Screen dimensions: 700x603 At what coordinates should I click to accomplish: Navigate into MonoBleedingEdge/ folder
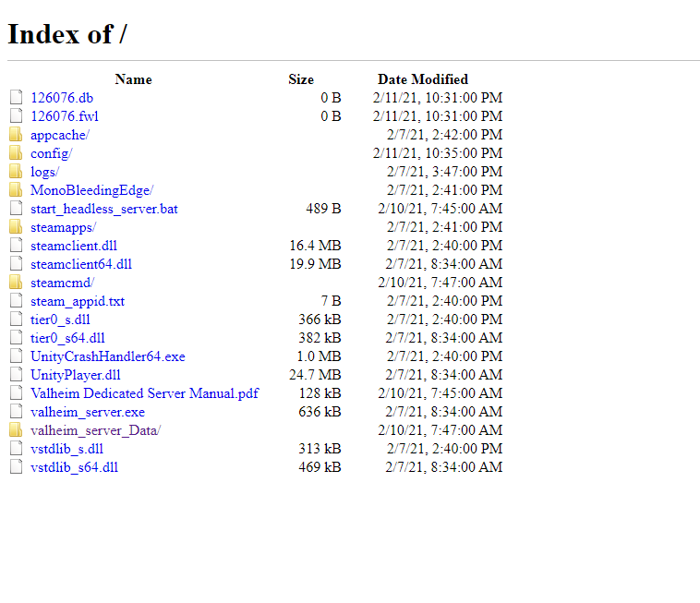pos(92,190)
